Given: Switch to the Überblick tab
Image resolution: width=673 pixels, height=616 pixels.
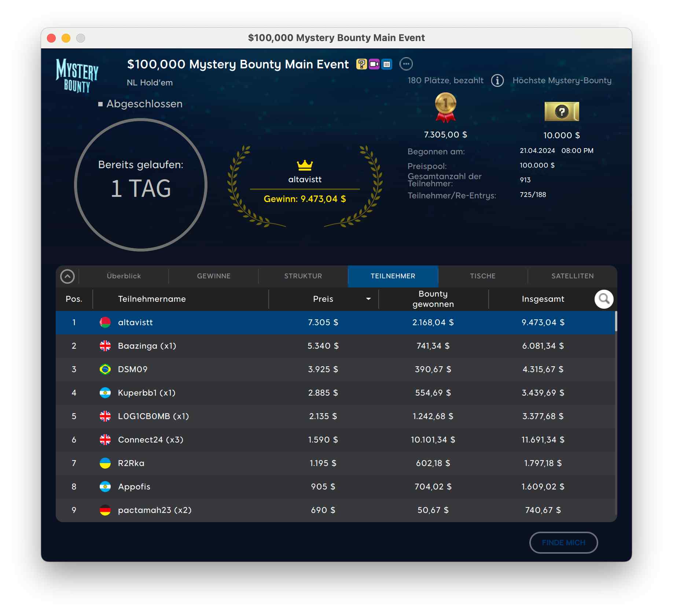Looking at the screenshot, I should pyautogui.click(x=124, y=276).
